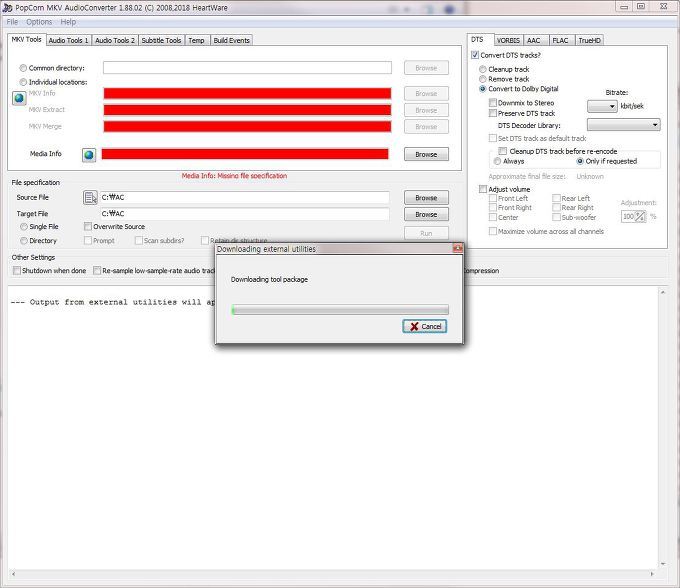This screenshot has height=588, width=680.
Task: Select the Only if requested radio button
Action: click(x=580, y=161)
